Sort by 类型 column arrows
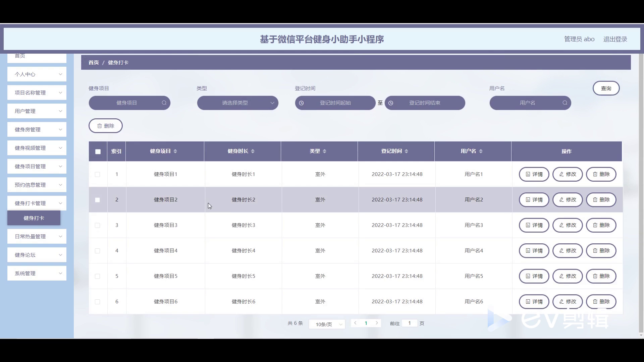 (x=324, y=151)
